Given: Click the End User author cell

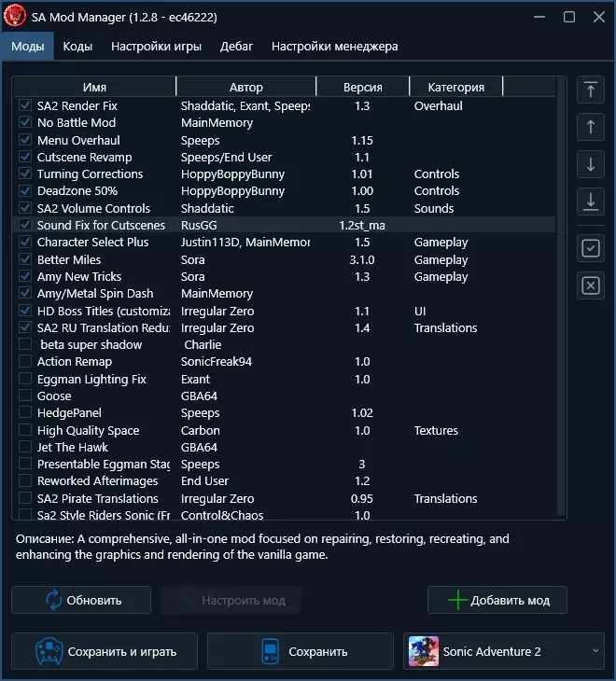Looking at the screenshot, I should 204,481.
